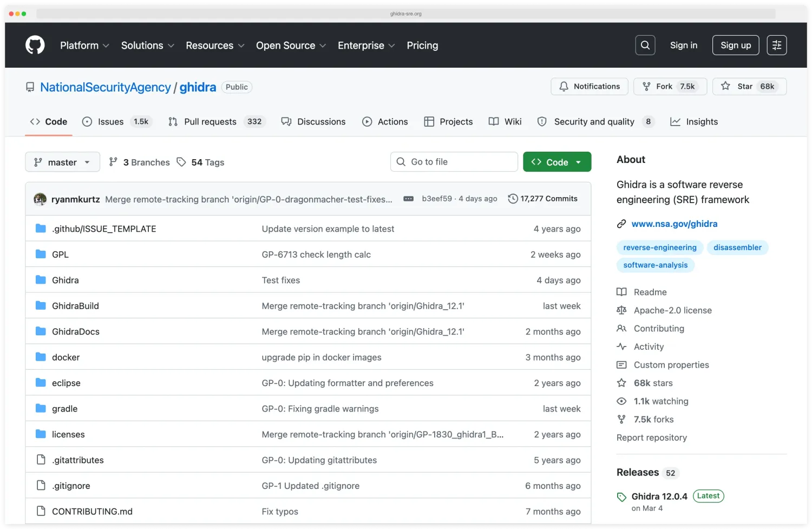Expand the Enterprise dropdown

coord(366,45)
